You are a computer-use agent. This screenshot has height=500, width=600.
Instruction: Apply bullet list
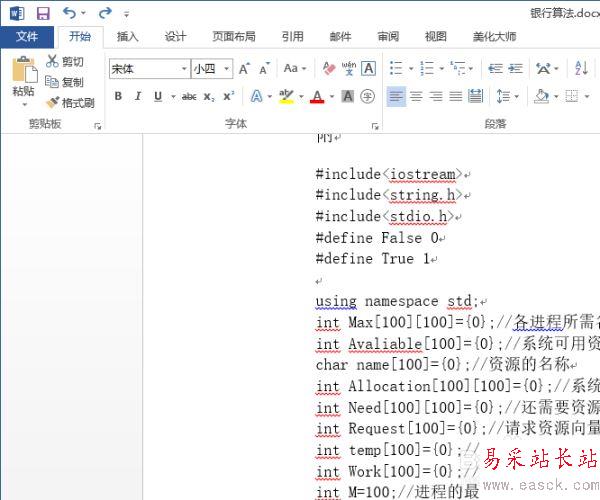(396, 68)
